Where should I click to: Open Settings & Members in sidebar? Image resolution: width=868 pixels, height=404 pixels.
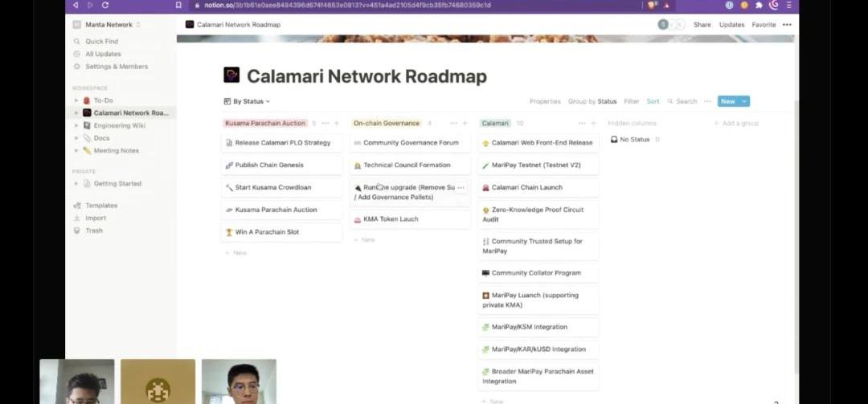coord(117,67)
